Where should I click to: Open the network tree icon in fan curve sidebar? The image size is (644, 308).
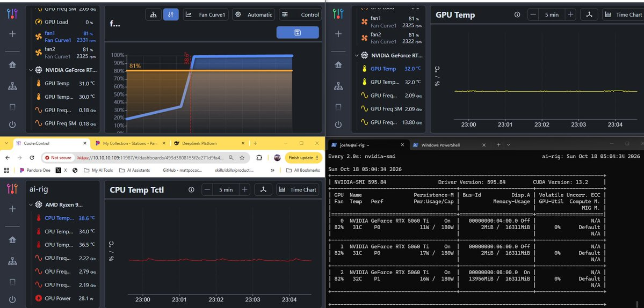tap(12, 86)
